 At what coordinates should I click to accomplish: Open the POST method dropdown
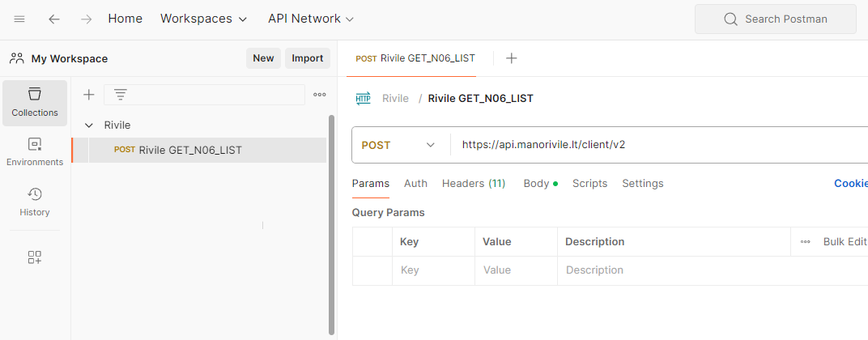pos(400,145)
